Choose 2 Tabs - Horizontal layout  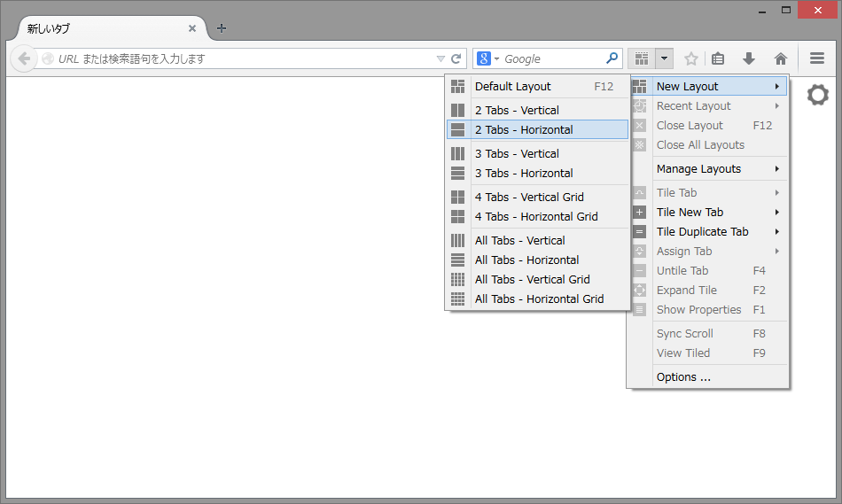click(x=538, y=130)
